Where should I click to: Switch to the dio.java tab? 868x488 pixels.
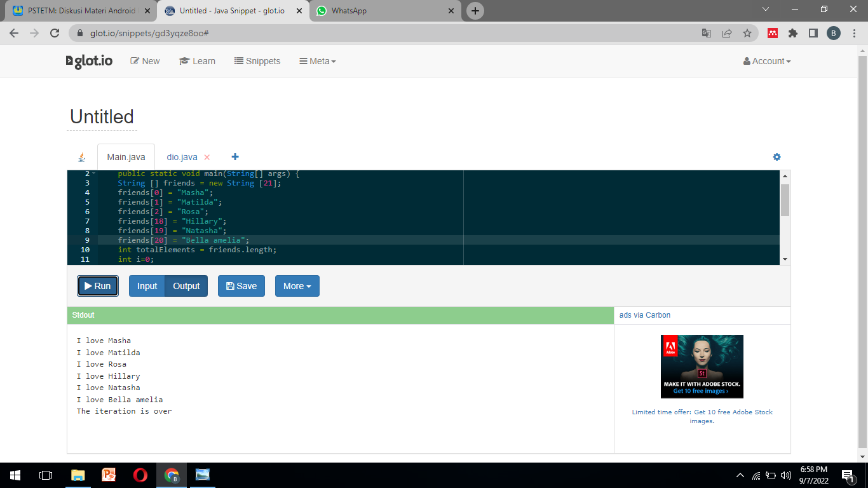click(x=182, y=157)
